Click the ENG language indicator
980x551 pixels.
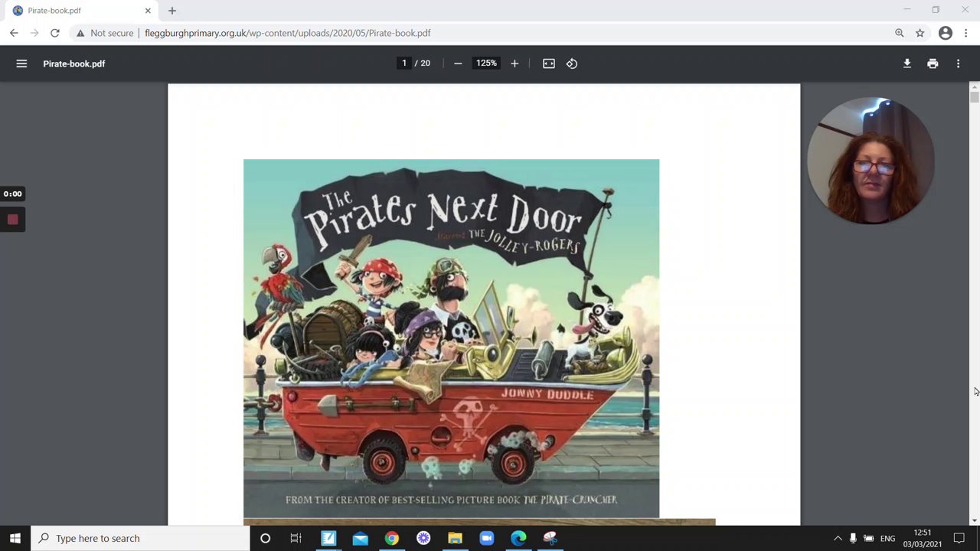[x=887, y=538]
